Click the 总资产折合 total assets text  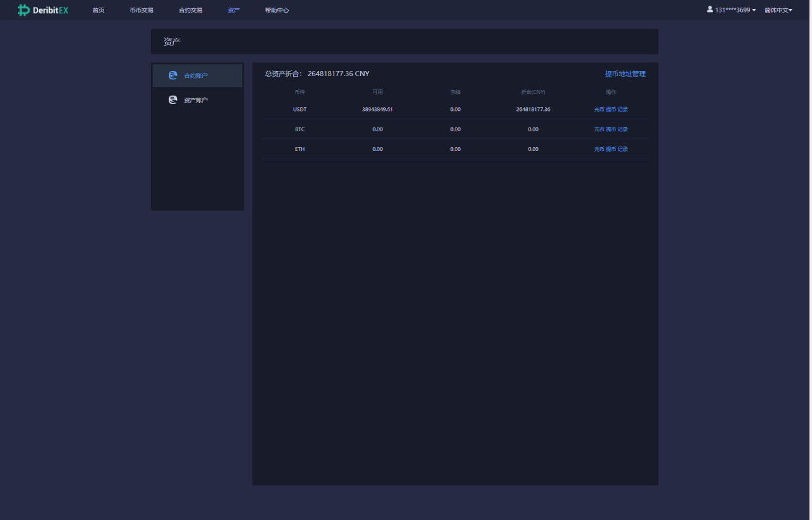(317, 74)
